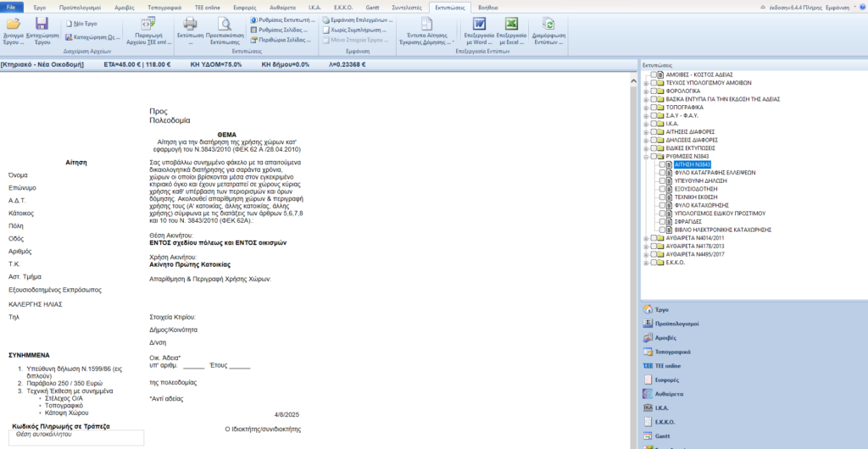868x449 pixels.
Task: Click the Εκτύπωση printer icon
Action: pyautogui.click(x=191, y=27)
